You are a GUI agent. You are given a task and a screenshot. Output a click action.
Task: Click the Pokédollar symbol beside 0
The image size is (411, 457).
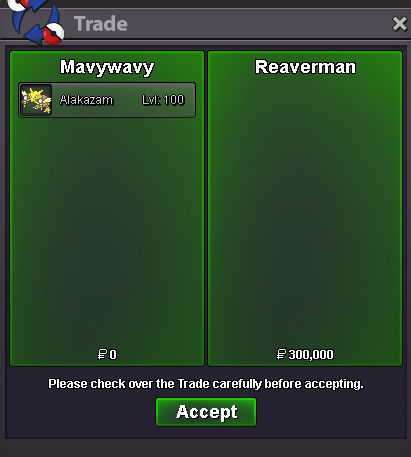pos(102,354)
